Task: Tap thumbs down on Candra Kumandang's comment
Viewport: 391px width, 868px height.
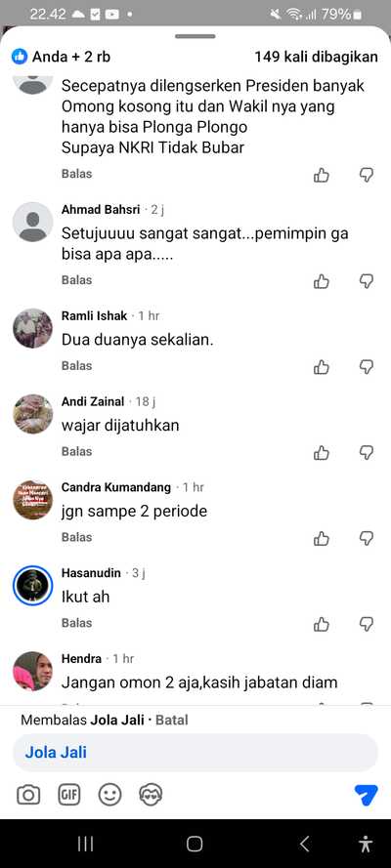Action: (367, 538)
